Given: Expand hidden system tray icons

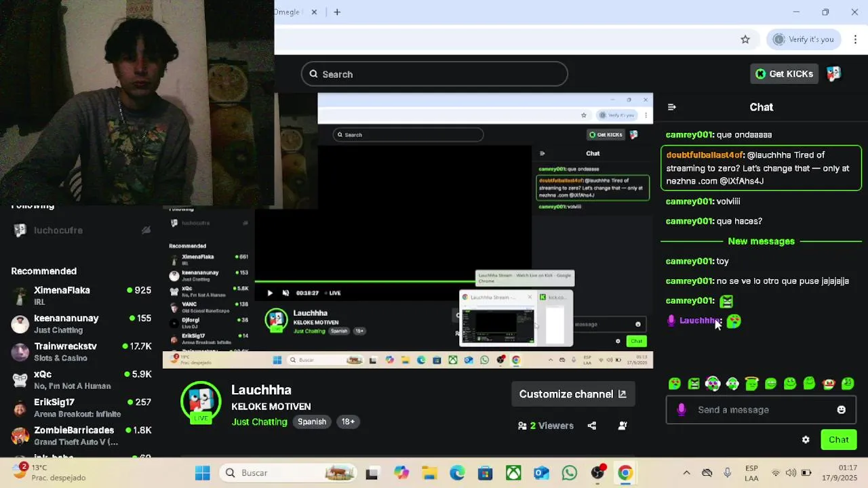Looking at the screenshot, I should click(x=686, y=473).
